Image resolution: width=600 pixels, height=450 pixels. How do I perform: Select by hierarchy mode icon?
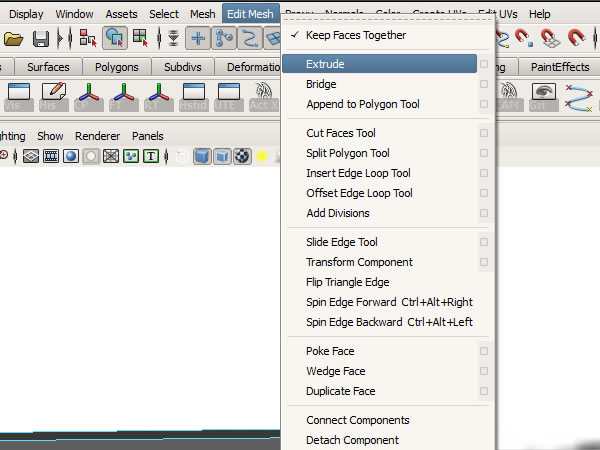[88, 38]
